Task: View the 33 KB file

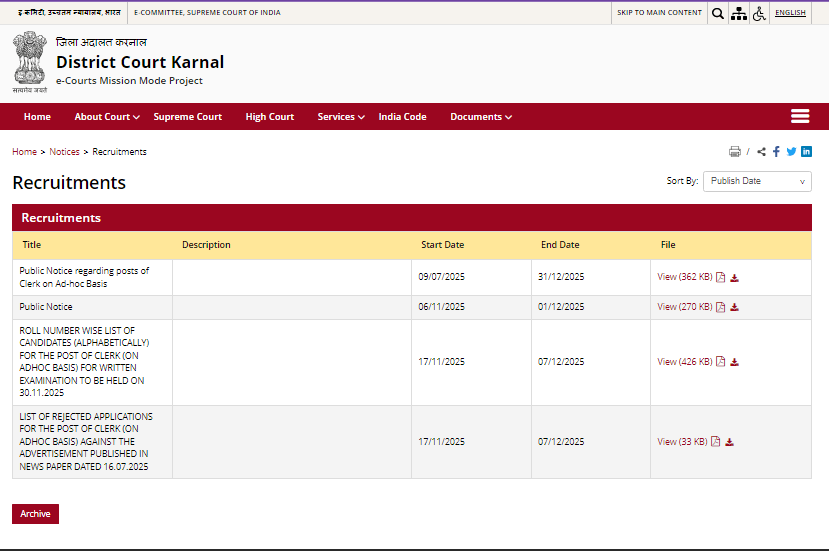Action: (682, 442)
